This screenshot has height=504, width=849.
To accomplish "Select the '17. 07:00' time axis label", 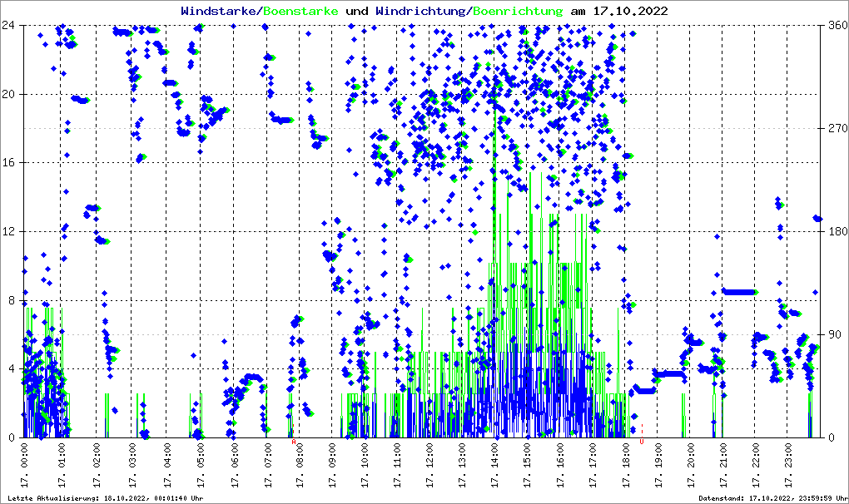I will point(267,465).
